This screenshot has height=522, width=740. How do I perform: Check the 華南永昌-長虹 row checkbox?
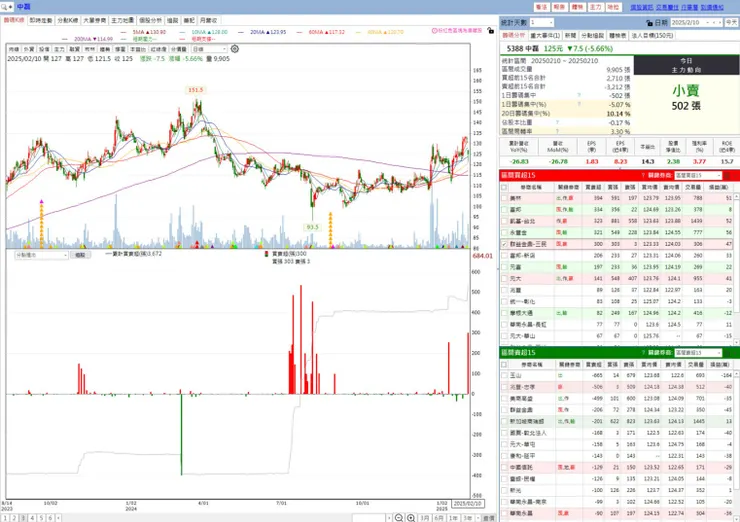[504, 324]
